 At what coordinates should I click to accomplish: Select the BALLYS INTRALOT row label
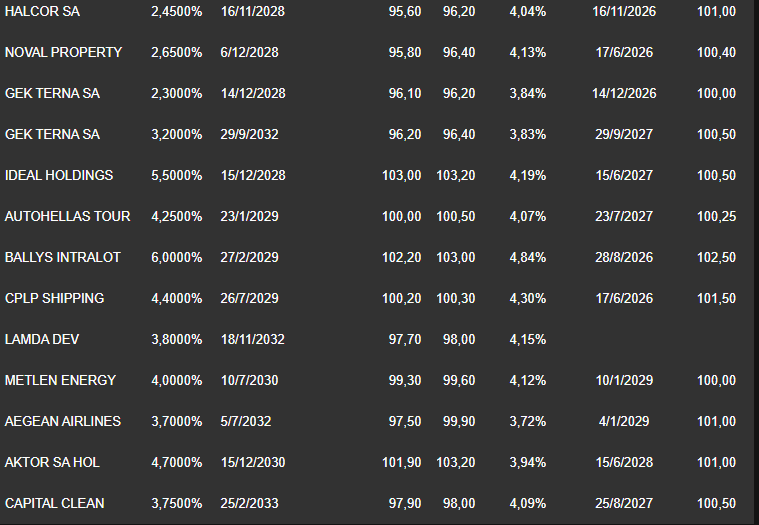click(63, 257)
